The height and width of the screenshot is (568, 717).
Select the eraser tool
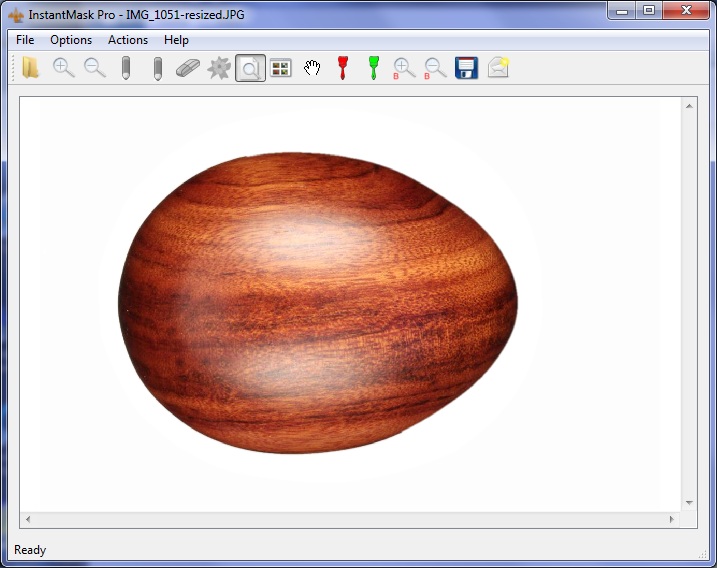tap(188, 68)
